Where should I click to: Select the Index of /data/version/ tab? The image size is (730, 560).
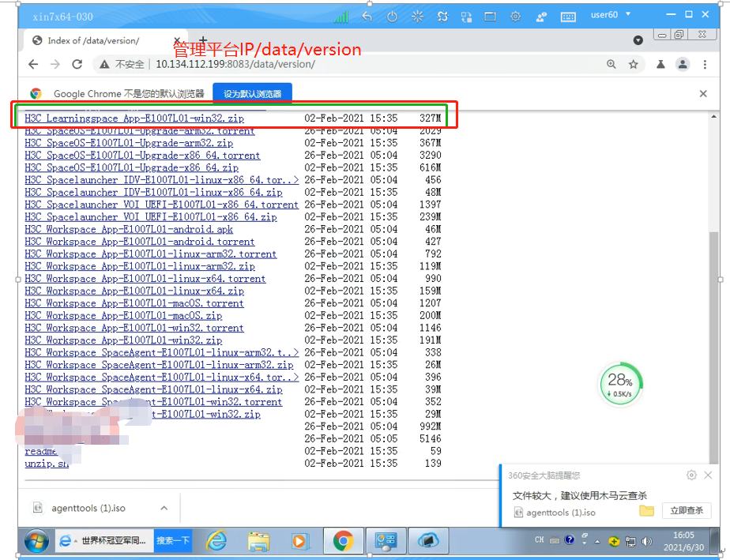(93, 40)
